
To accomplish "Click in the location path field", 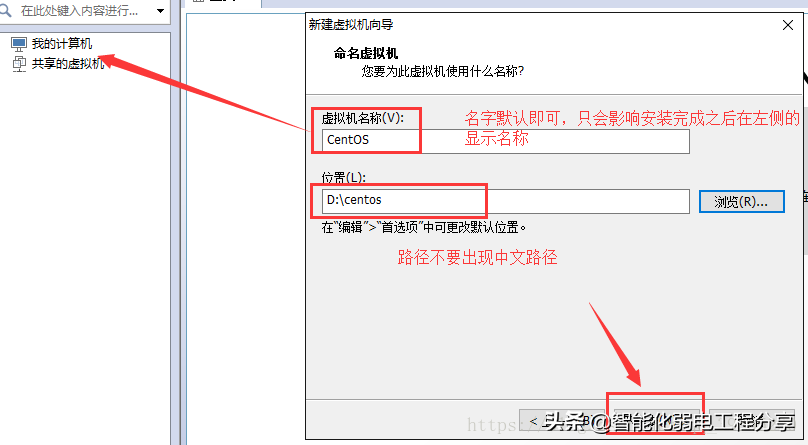I will click(505, 201).
